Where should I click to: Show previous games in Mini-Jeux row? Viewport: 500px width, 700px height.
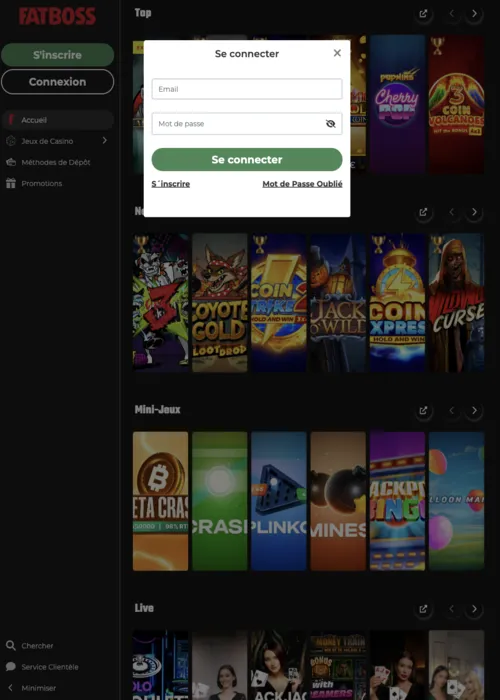(452, 410)
